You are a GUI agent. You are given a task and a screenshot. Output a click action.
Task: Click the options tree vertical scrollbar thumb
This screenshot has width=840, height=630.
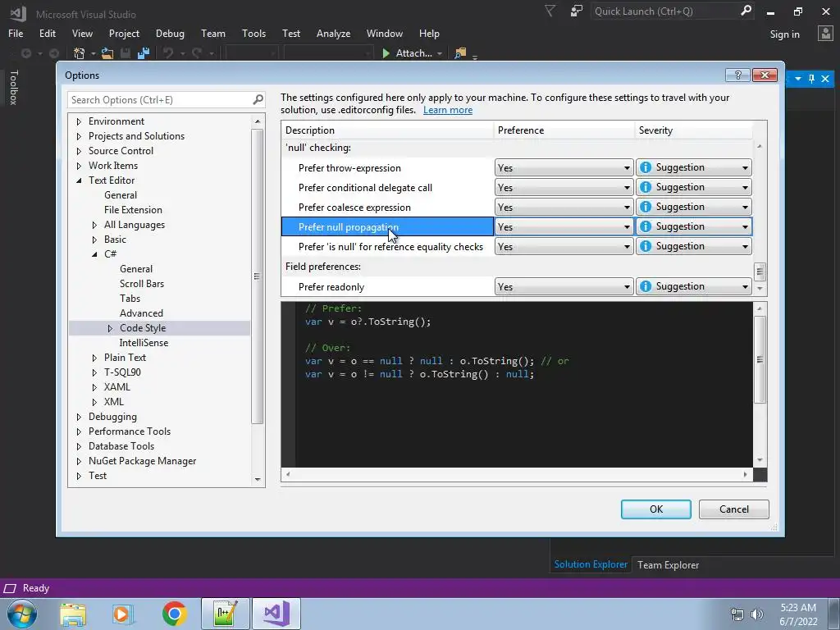point(257,276)
